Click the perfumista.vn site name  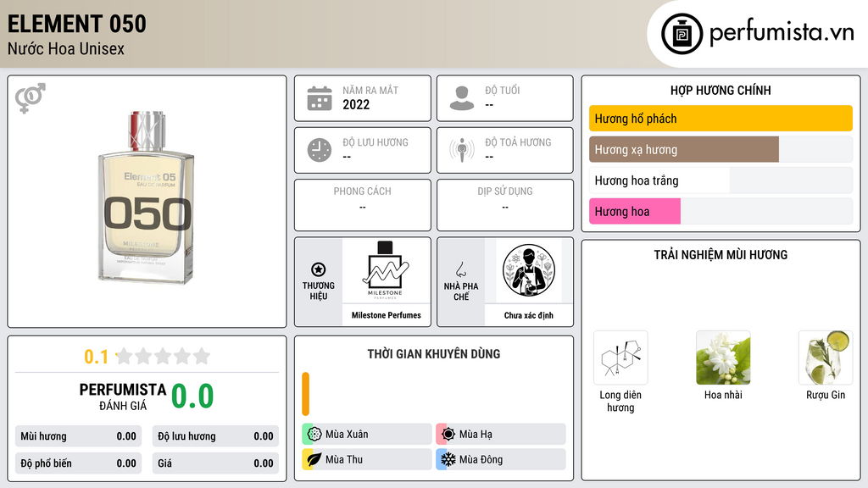click(x=782, y=33)
